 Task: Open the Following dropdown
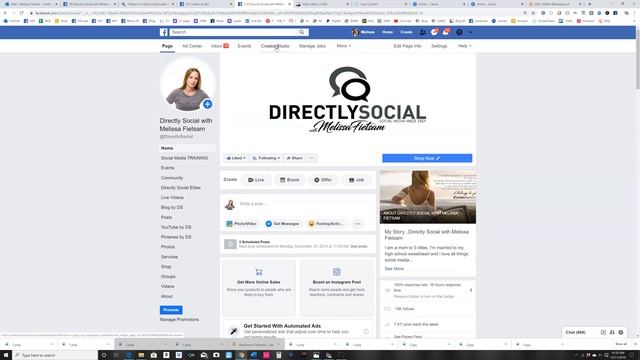point(266,158)
